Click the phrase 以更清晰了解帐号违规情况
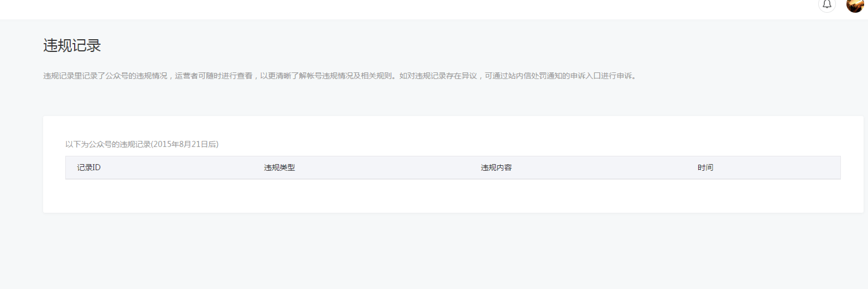This screenshot has width=868, height=289. click(306, 76)
